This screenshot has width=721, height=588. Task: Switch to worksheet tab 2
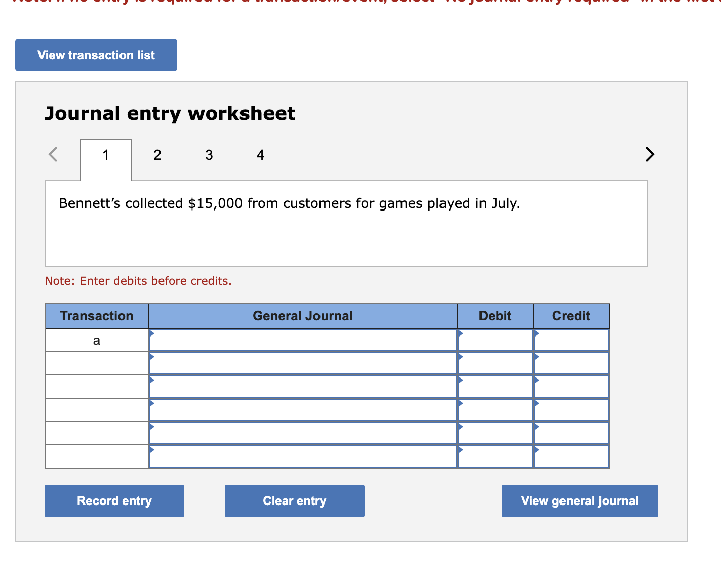coord(157,155)
